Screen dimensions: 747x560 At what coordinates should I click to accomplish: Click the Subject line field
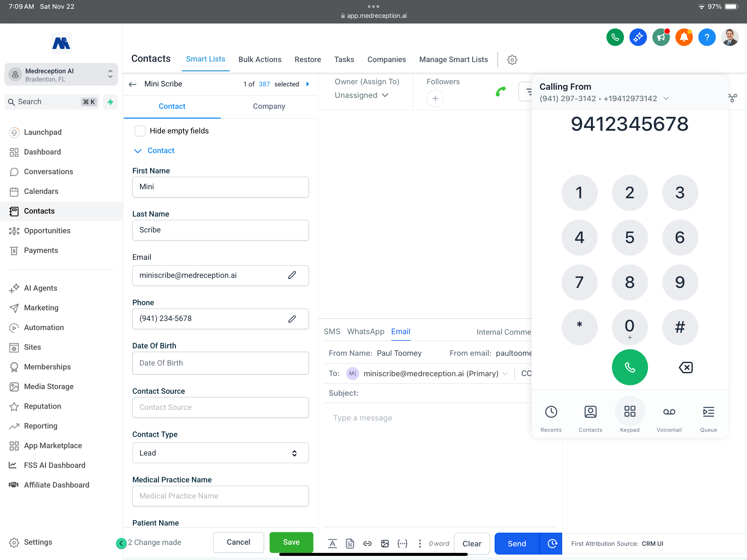pyautogui.click(x=427, y=393)
